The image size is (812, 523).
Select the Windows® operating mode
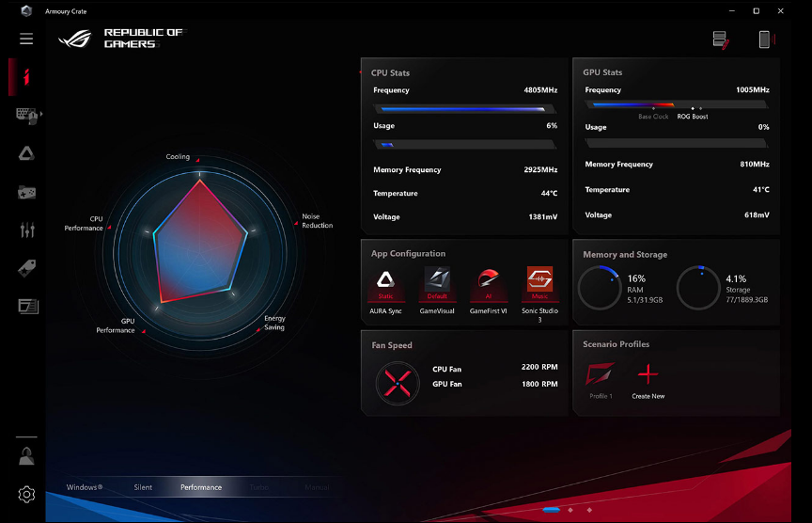click(x=85, y=487)
